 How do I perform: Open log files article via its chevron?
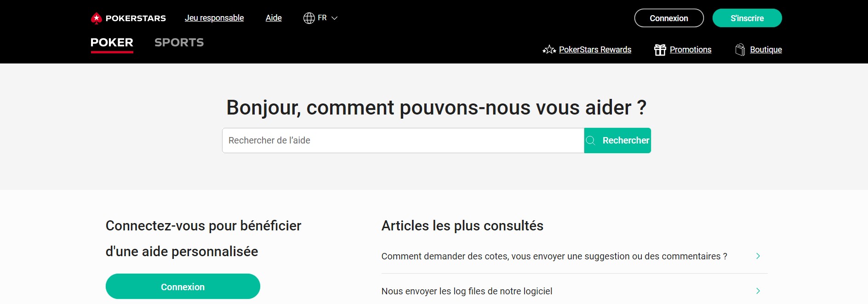pyautogui.click(x=758, y=291)
